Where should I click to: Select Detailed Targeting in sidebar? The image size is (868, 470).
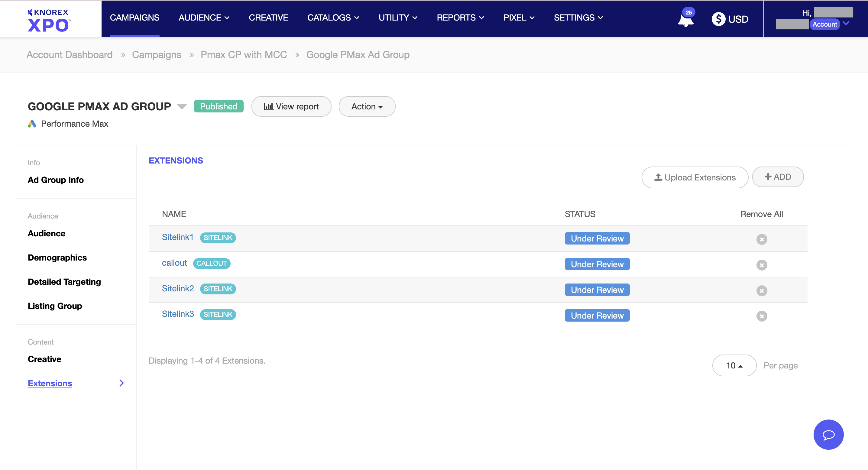point(64,282)
